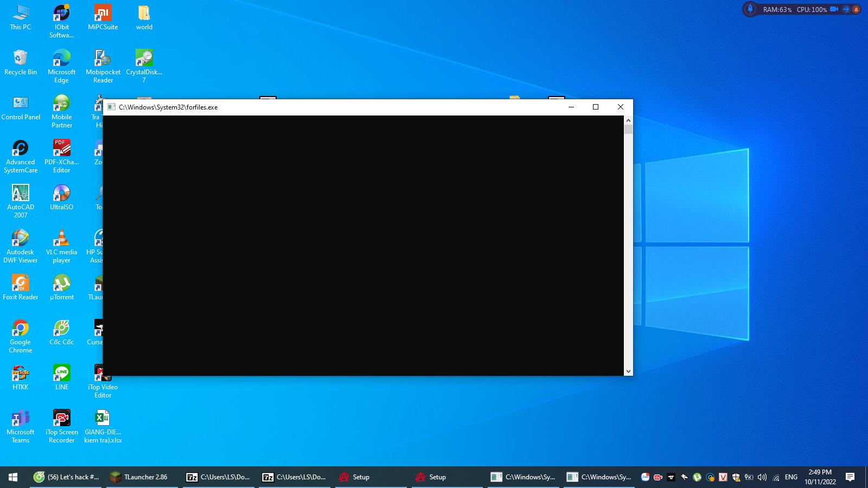Click the Windows Start button
The image size is (868, 488).
(13, 477)
